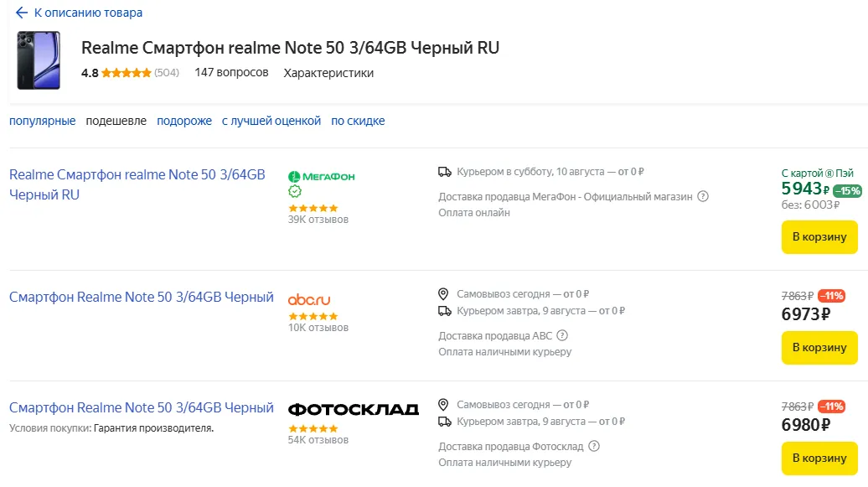This screenshot has width=868, height=487.
Task: Click the realme Note 50 phone thumbnail
Action: (x=39, y=60)
